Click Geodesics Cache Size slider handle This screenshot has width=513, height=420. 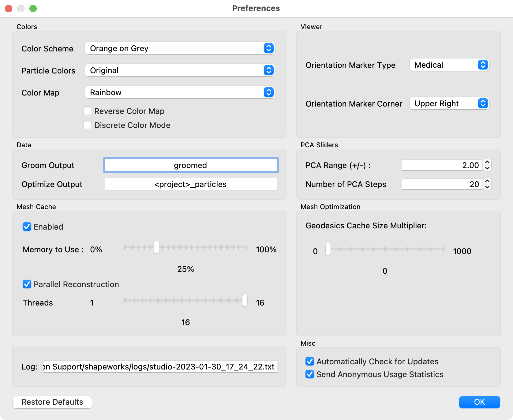(328, 249)
